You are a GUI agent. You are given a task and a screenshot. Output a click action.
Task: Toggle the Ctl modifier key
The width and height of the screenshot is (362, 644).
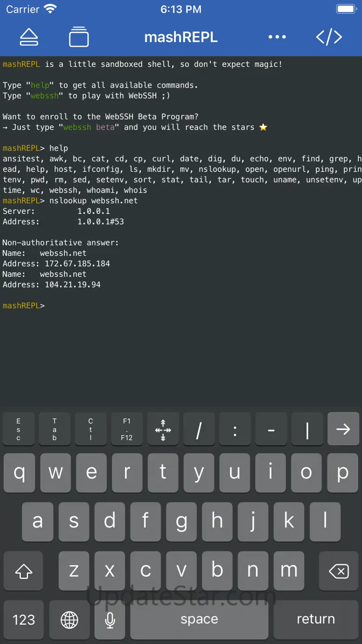pyautogui.click(x=90, y=429)
